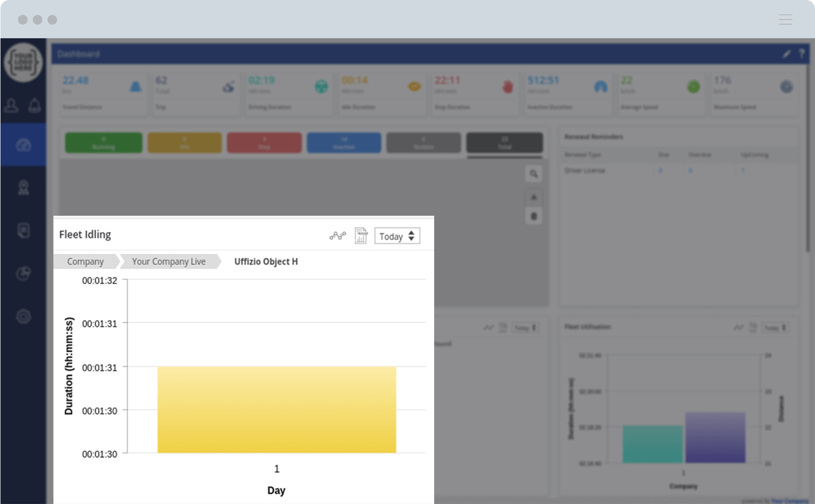Image resolution: width=815 pixels, height=504 pixels.
Task: Click the map search magnifier icon
Action: 534,174
